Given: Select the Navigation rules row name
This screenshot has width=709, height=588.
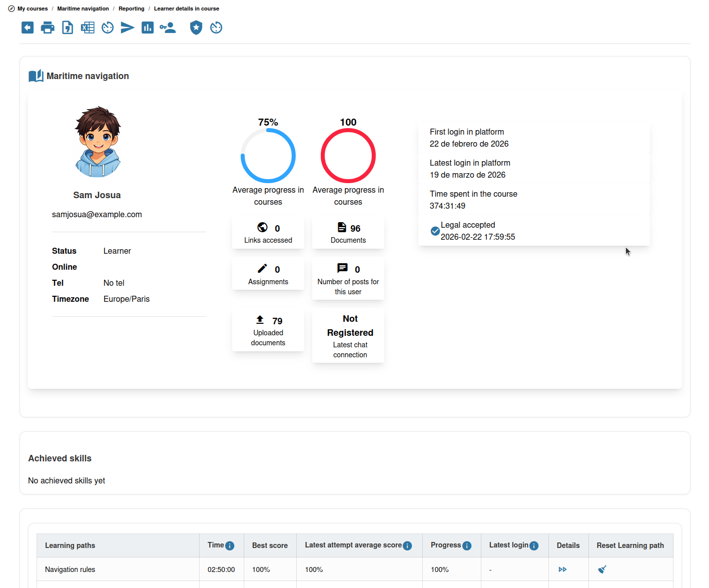Looking at the screenshot, I should coord(70,569).
